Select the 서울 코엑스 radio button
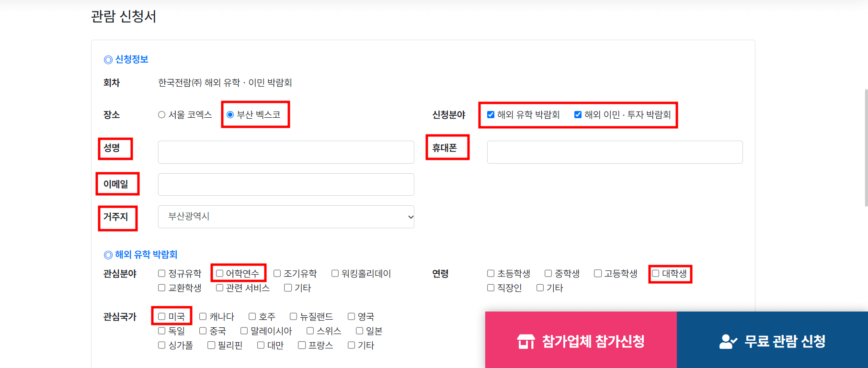The width and height of the screenshot is (868, 368). click(x=161, y=114)
